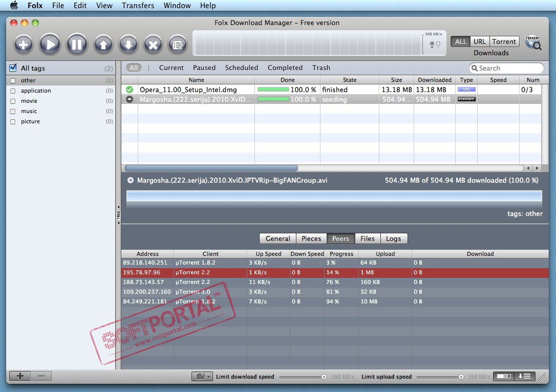The image size is (556, 392).
Task: Select the Peers tab
Action: 341,238
